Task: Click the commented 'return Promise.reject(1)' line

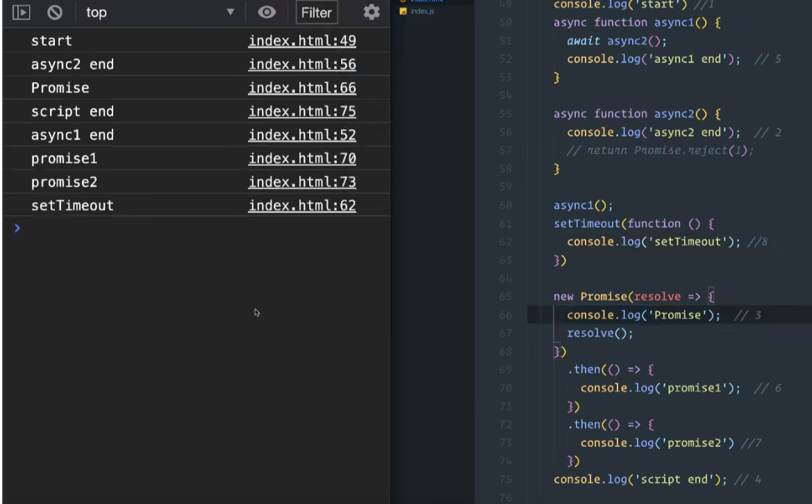Action: [x=661, y=151]
